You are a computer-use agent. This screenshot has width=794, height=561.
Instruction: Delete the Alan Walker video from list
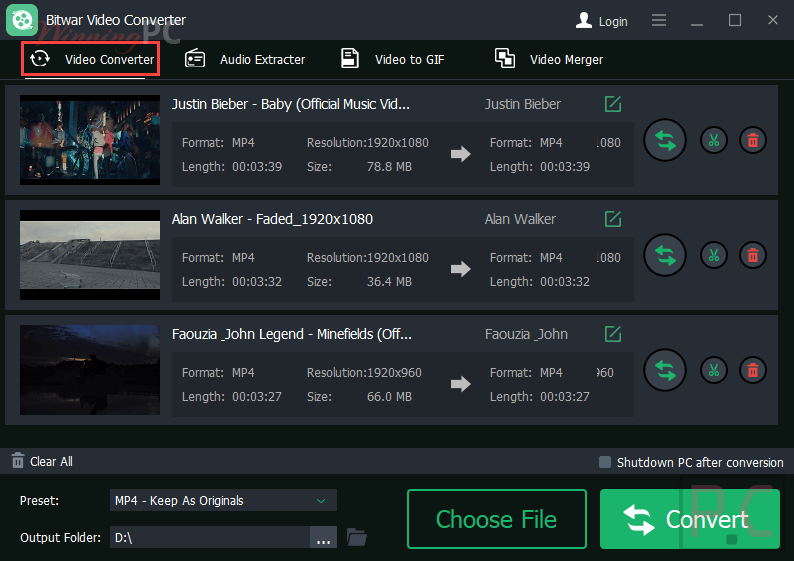[752, 255]
